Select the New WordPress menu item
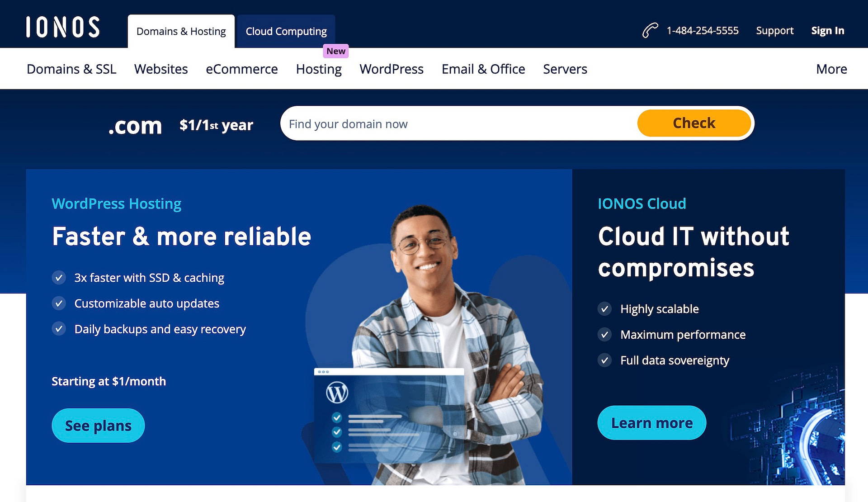868x502 pixels. coord(391,68)
